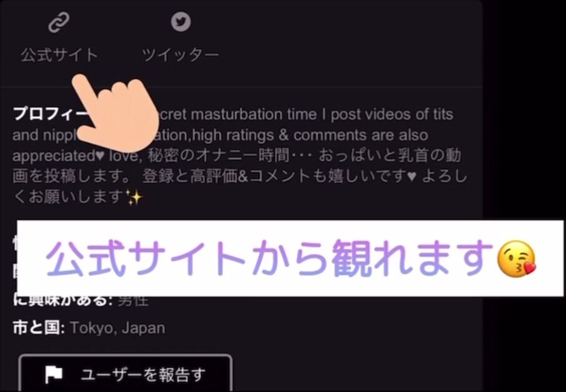Open the chain-link official site icon
The image size is (566, 392).
pos(59,22)
